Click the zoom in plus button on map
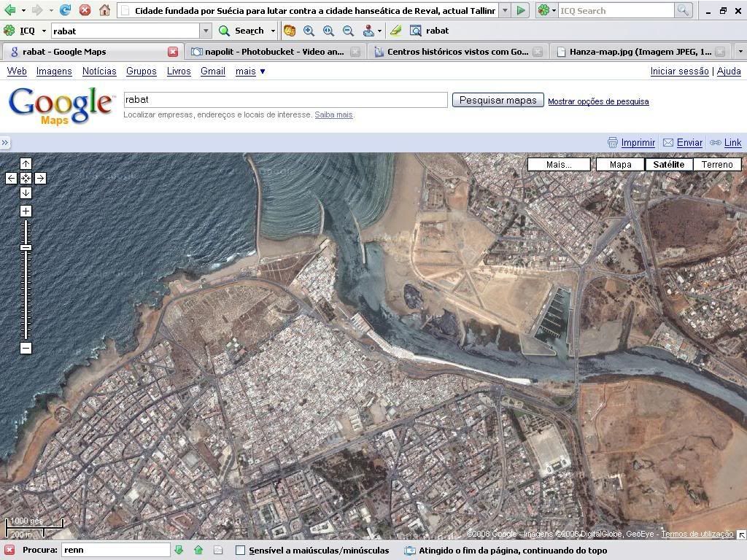Screen dimensions: 747x560 click(x=26, y=211)
